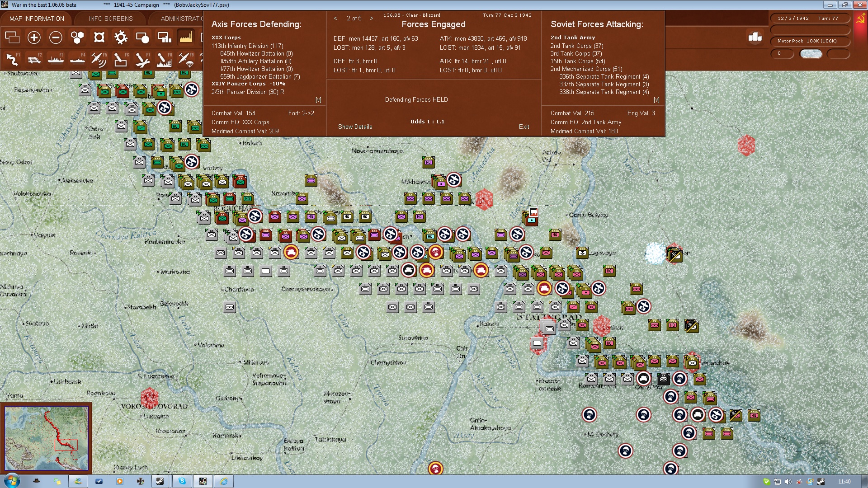Select the F8 bomb city mode icon
This screenshot has width=868, height=488.
(164, 60)
